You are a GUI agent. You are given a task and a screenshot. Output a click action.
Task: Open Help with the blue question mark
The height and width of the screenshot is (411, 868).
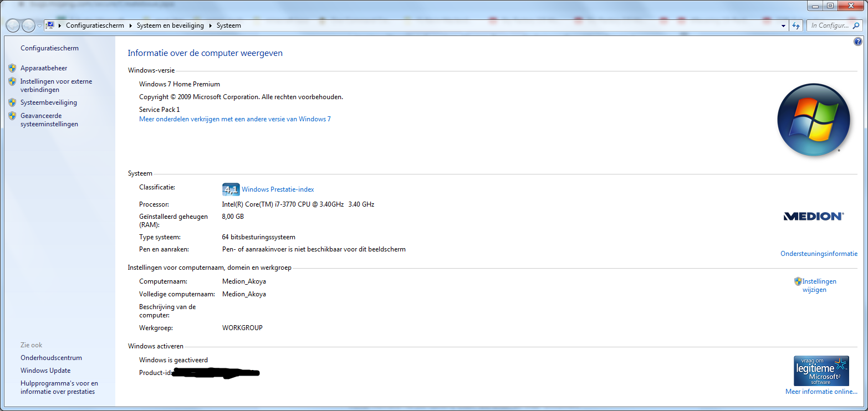tap(857, 42)
